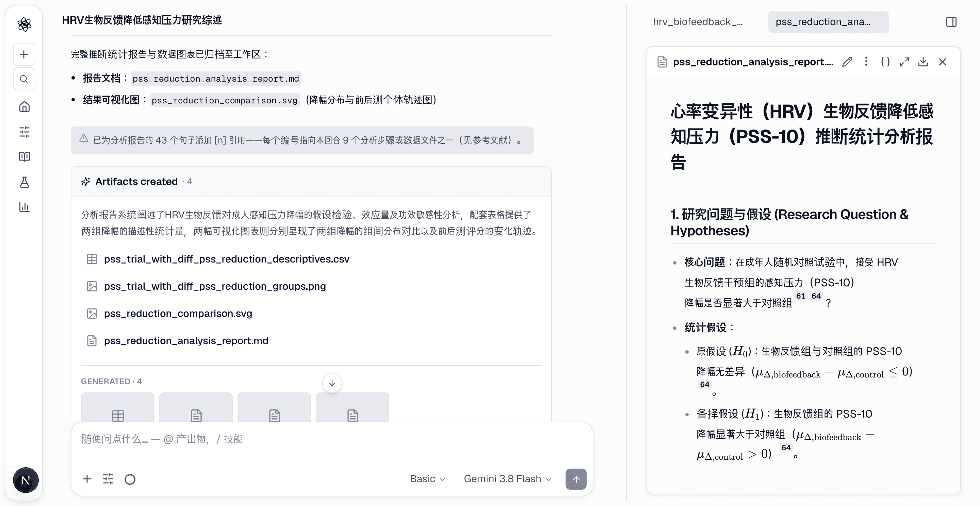
Task: Open the second generated document thumbnail
Action: point(196,407)
